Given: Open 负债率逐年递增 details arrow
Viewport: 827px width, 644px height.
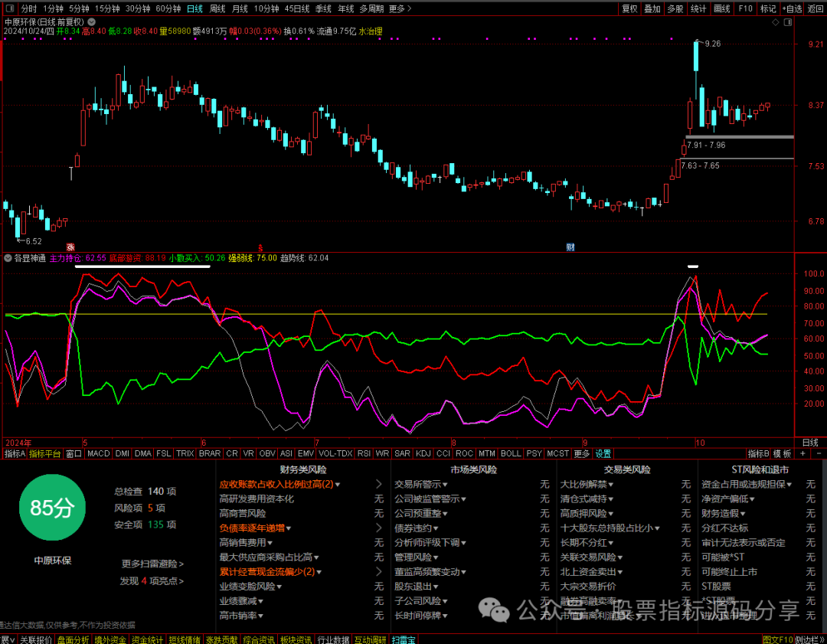Looking at the screenshot, I should (379, 528).
